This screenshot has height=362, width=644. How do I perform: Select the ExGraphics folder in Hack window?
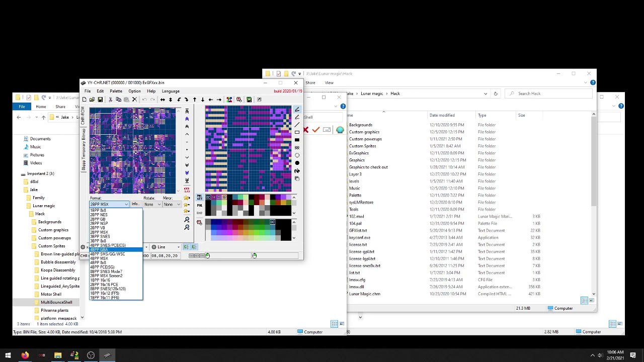(359, 153)
